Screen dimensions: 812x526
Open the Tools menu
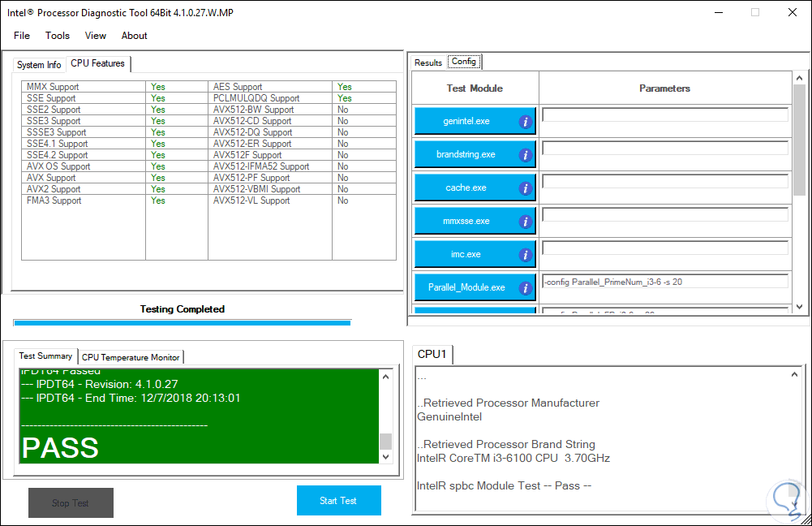[58, 35]
